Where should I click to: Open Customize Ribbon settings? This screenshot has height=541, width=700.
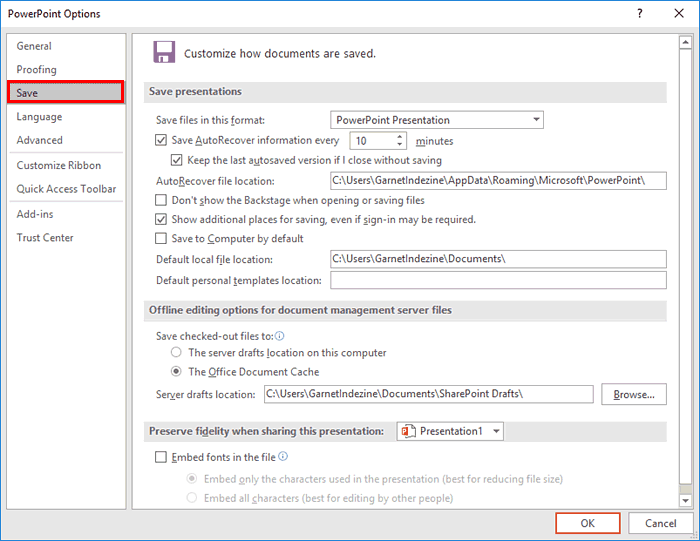point(59,165)
